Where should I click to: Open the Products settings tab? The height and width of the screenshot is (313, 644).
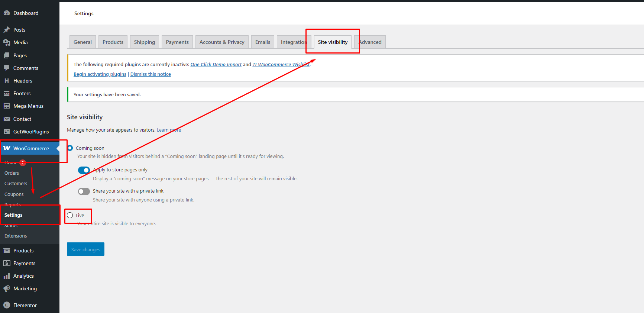point(113,42)
